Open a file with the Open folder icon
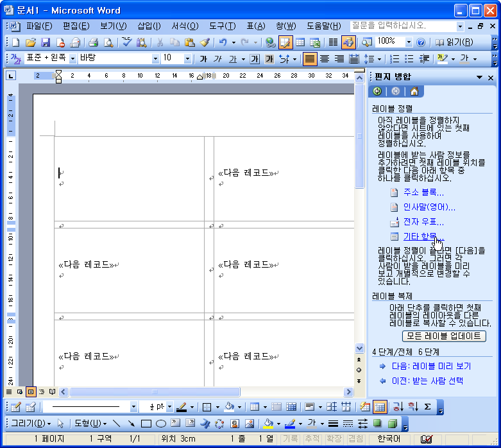 point(30,42)
